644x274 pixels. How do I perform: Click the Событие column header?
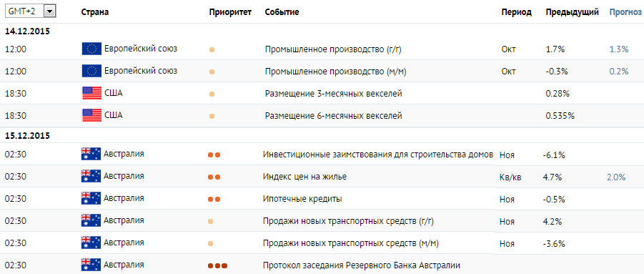282,12
